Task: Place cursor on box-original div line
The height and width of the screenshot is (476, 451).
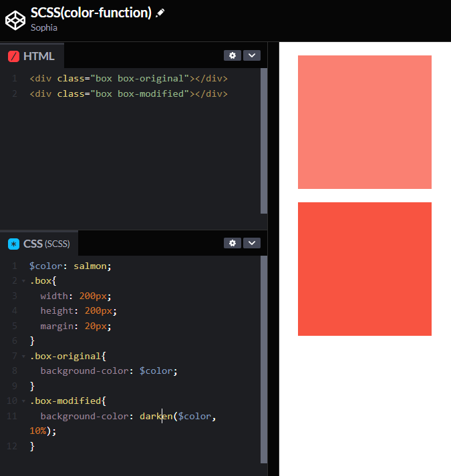Action: click(x=128, y=79)
